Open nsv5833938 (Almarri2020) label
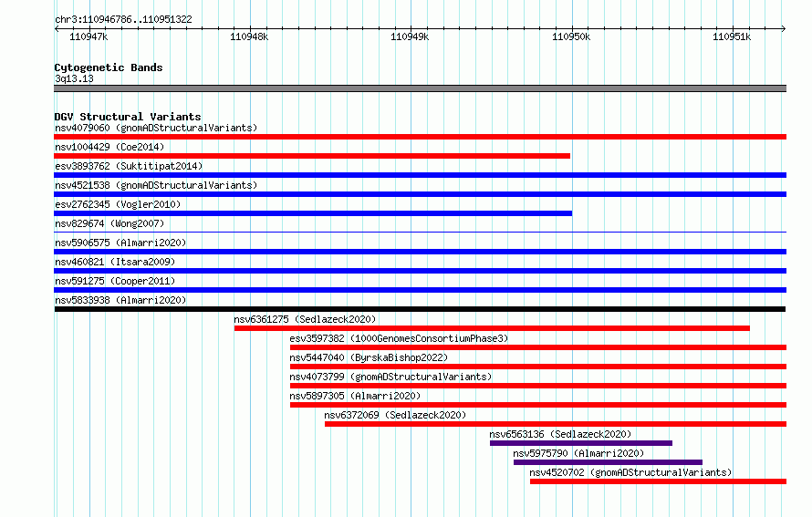The width and height of the screenshot is (812, 517). pyautogui.click(x=120, y=300)
